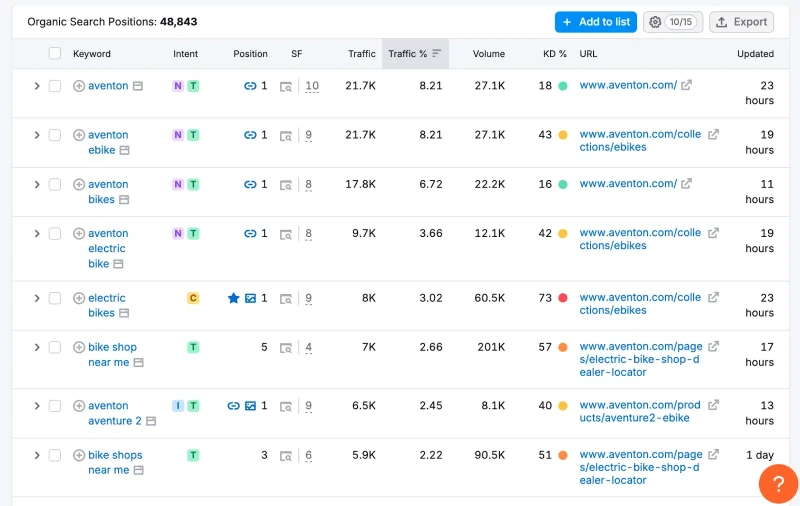Toggle the select-all checkbox in the header
Screen dimensions: 800x506
point(55,54)
